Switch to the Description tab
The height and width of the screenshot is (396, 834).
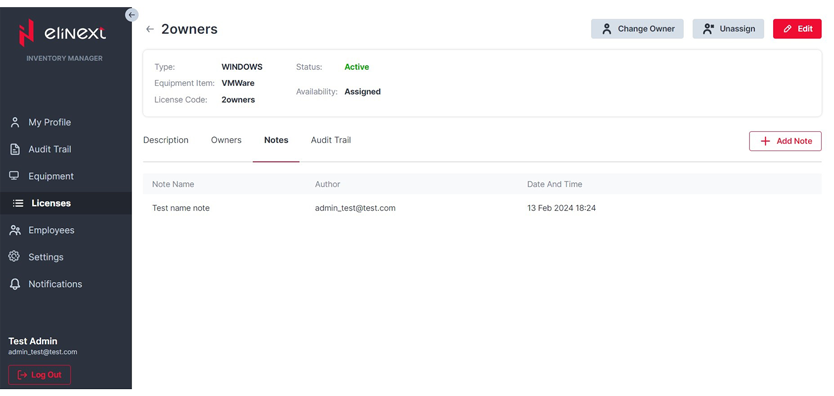[x=166, y=140]
